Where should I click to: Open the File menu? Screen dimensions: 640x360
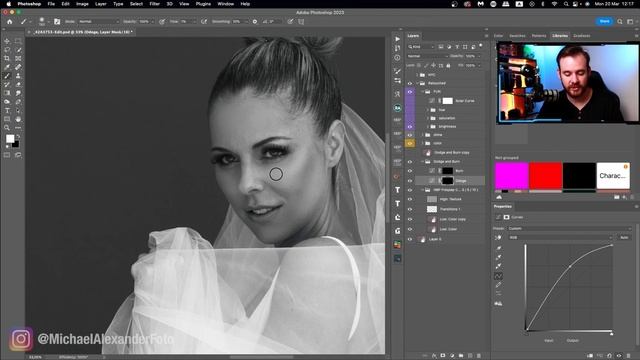[51, 4]
